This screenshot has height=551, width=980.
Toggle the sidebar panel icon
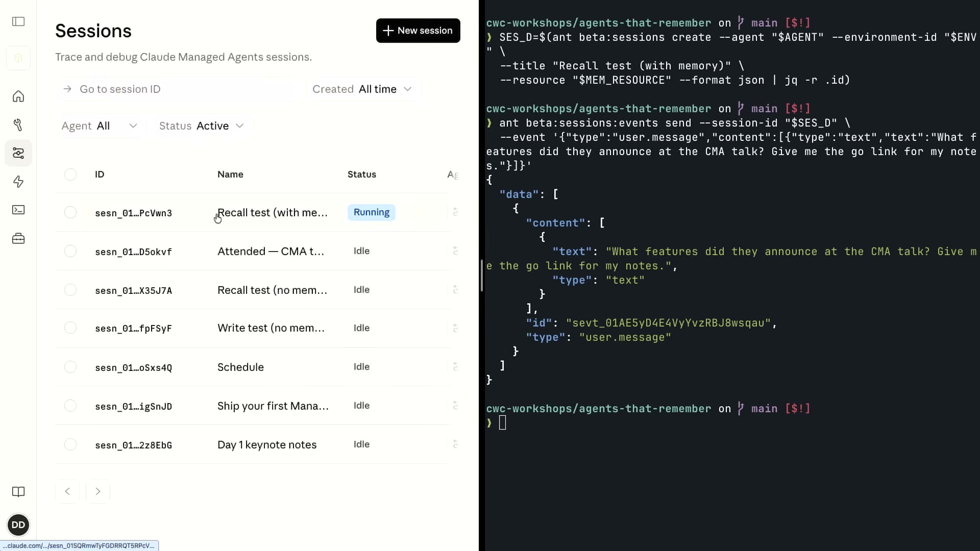click(x=18, y=21)
